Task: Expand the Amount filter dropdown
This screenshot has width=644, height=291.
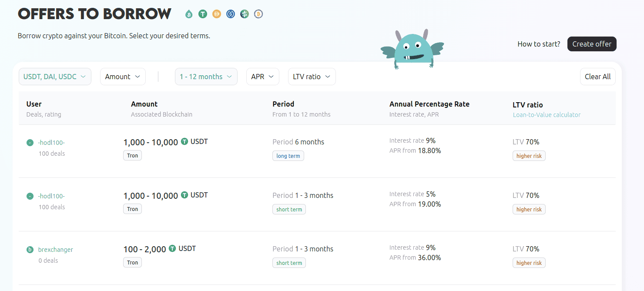Action: (123, 77)
